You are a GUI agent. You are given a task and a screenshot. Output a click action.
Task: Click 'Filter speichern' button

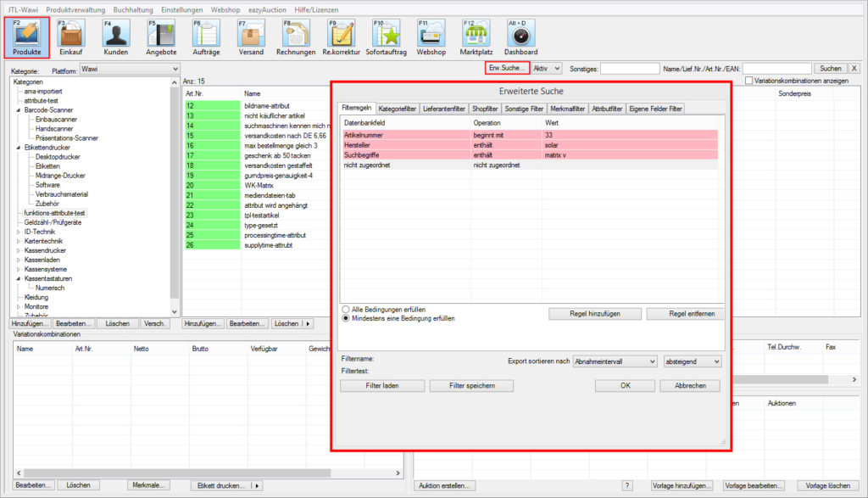[x=471, y=385]
